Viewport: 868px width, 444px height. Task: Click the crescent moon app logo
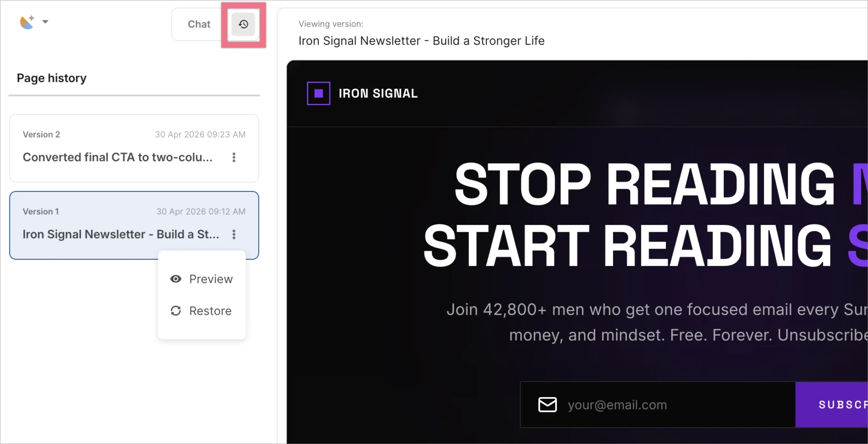click(x=27, y=22)
